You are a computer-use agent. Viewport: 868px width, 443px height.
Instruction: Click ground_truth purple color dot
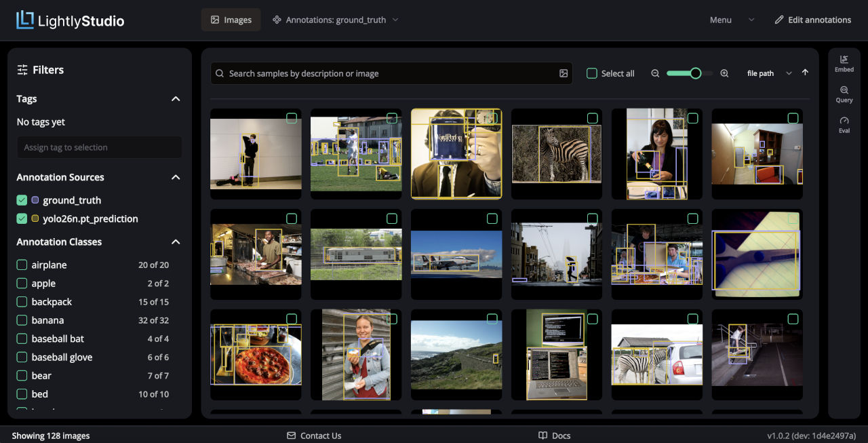pos(35,200)
